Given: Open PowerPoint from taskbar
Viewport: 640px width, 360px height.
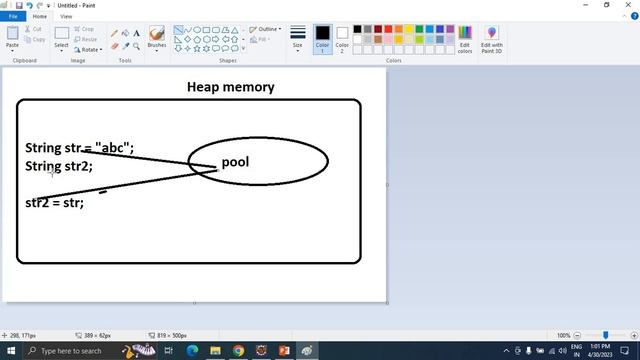Looking at the screenshot, I should [284, 351].
